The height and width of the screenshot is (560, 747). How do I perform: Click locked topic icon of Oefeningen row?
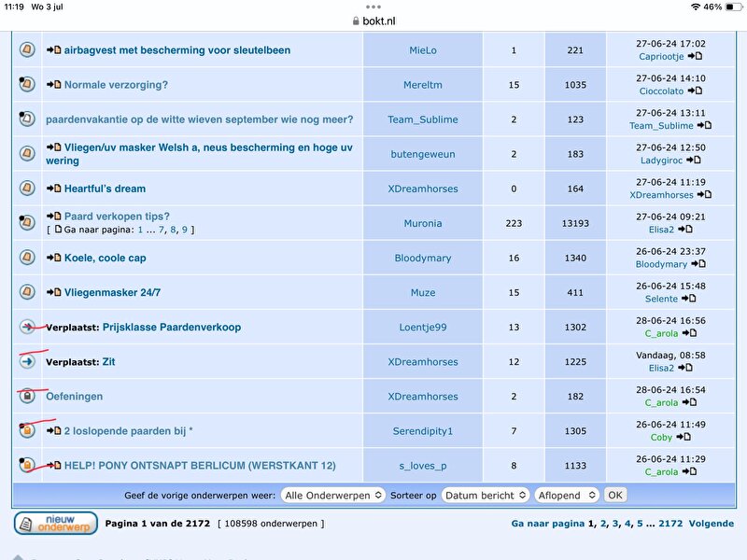27,396
